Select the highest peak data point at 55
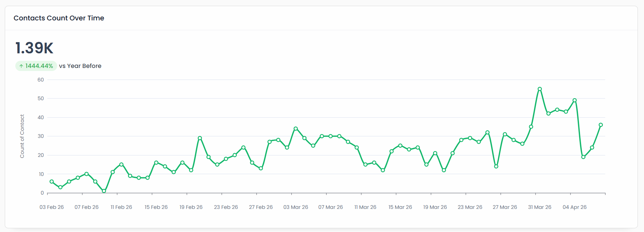The height and width of the screenshot is (232, 644). pos(540,89)
